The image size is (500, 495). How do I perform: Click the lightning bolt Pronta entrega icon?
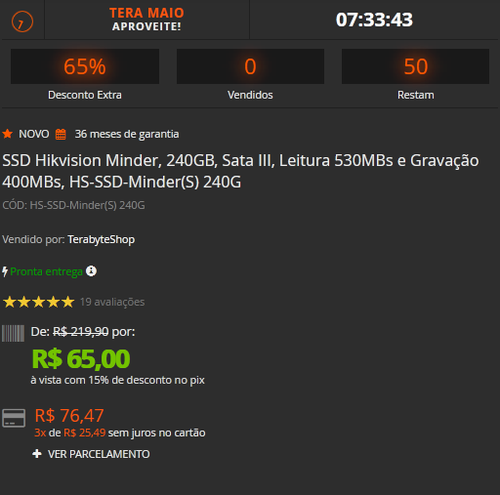tap(5, 272)
